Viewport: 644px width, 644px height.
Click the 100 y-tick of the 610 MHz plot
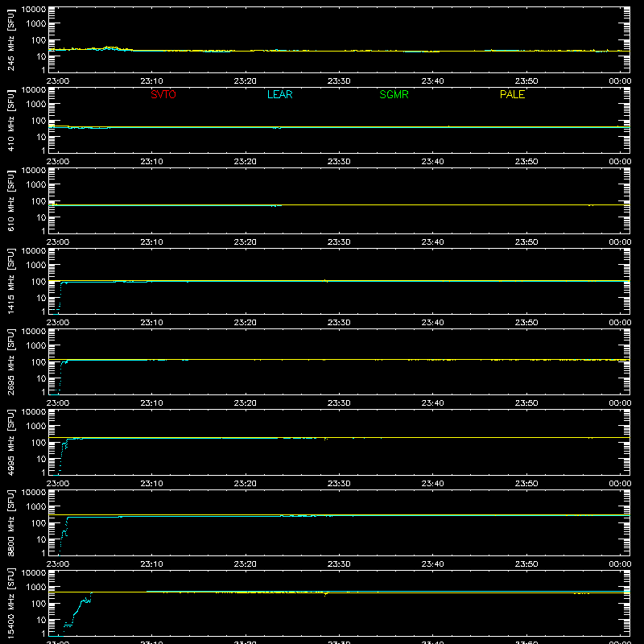point(39,201)
